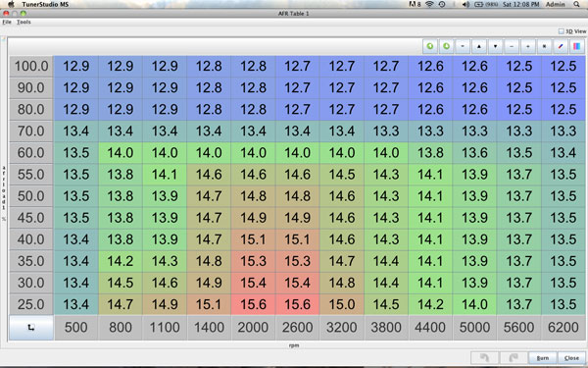Select the 1400 rpm column header
588x368 pixels.
click(209, 328)
